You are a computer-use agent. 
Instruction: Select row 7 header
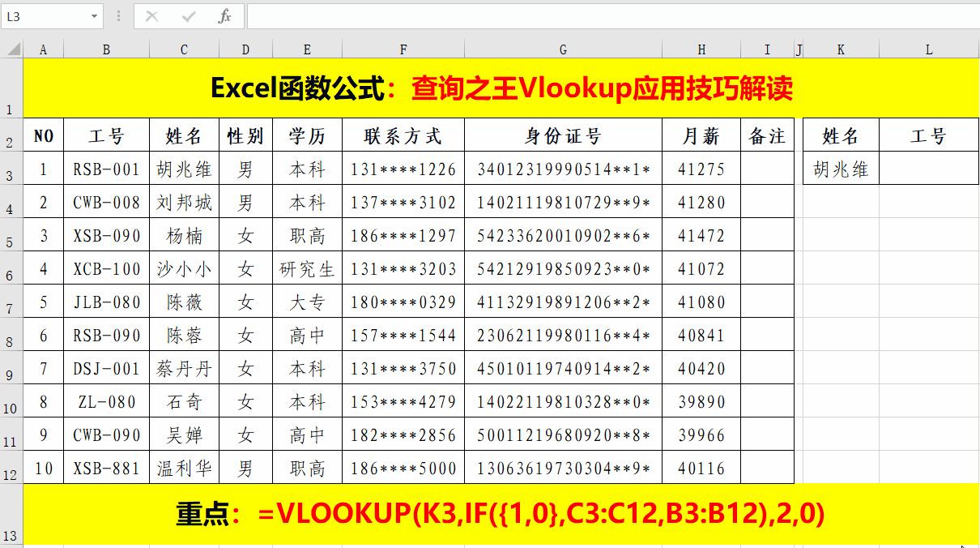click(11, 301)
